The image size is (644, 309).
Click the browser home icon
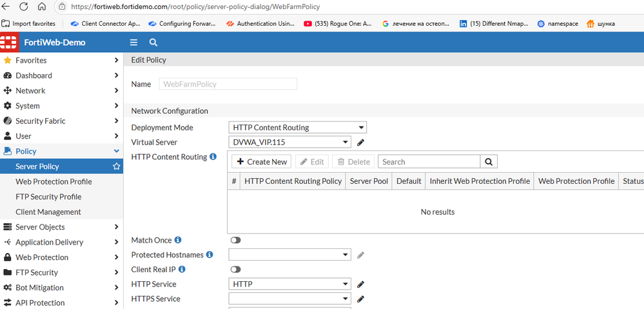tap(42, 7)
